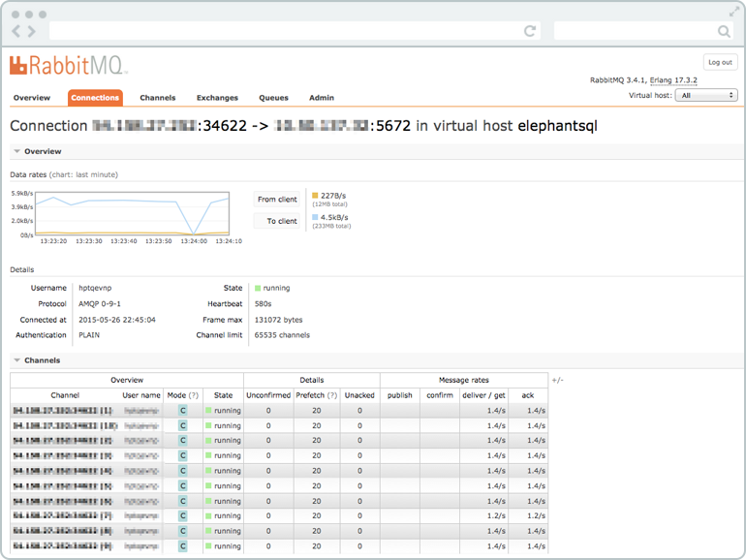746x560 pixels.
Task: Click the Unconfirmed column header
Action: click(268, 395)
